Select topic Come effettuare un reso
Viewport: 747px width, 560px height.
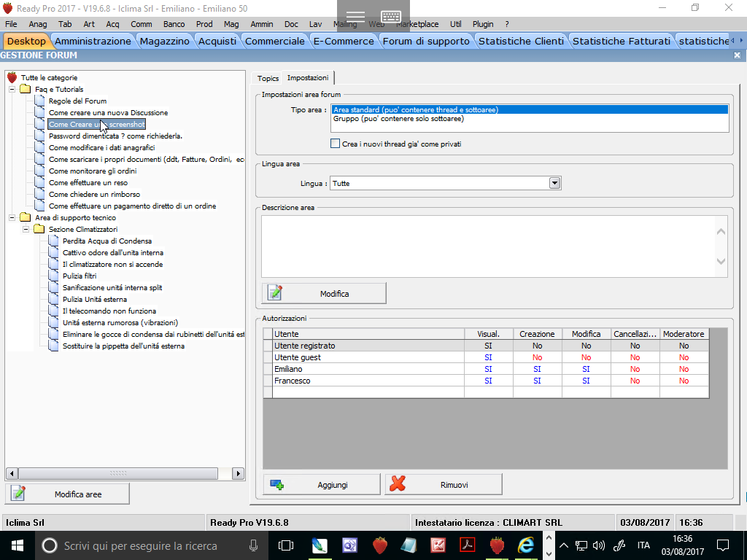(x=88, y=182)
